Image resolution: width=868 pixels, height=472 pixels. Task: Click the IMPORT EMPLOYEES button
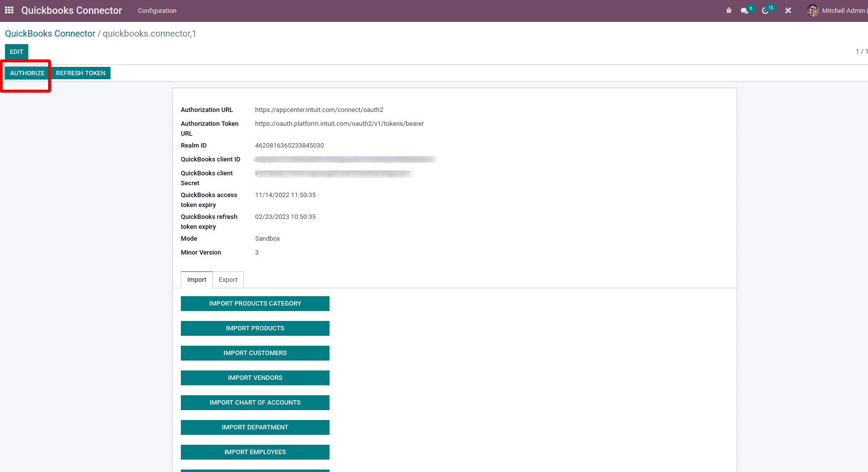point(255,452)
